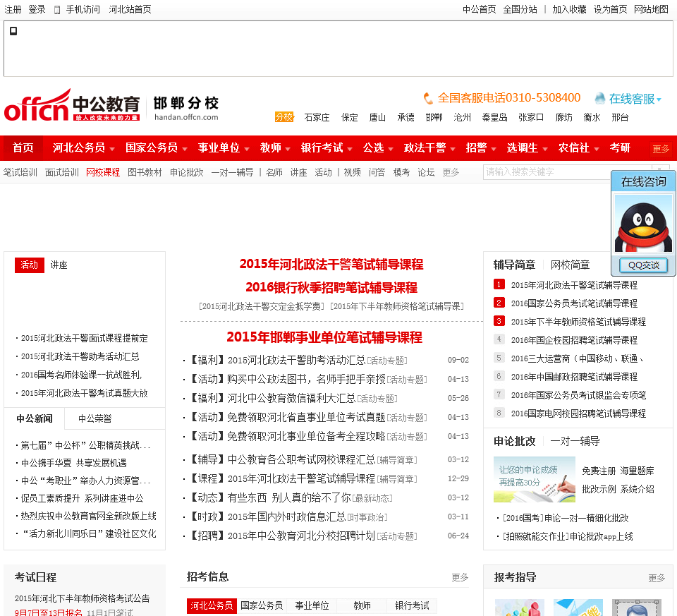Click the orange telephone handset icon
Screen dimensions: 677x616
click(x=428, y=99)
